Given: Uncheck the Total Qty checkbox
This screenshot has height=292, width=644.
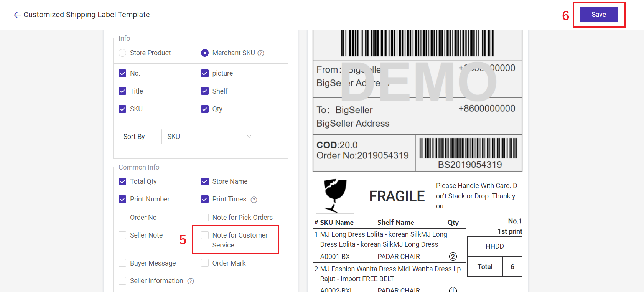Looking at the screenshot, I should [122, 181].
